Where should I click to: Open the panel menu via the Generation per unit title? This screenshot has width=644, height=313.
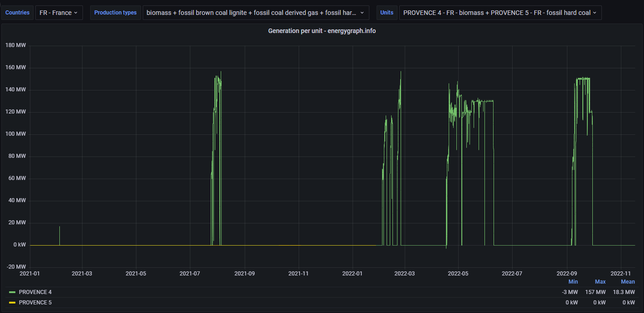(x=322, y=31)
